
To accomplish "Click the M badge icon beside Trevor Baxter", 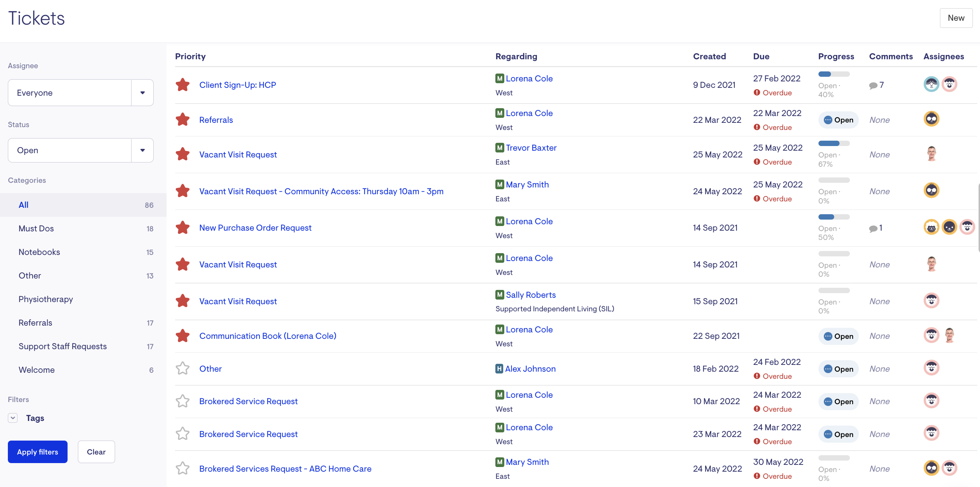I will (x=500, y=147).
